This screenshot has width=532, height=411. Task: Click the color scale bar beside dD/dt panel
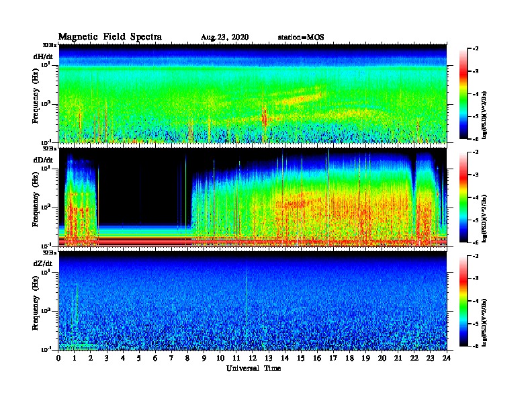tap(463, 197)
